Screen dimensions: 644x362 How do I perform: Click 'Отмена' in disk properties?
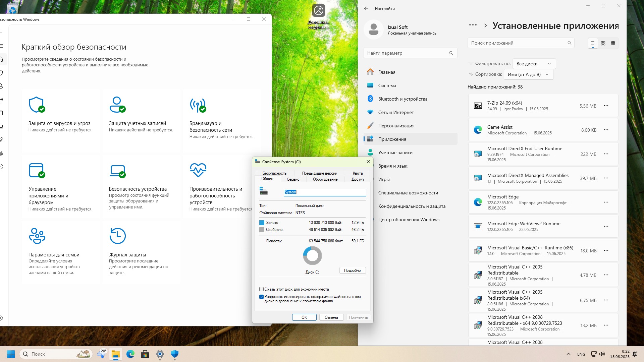tap(331, 317)
